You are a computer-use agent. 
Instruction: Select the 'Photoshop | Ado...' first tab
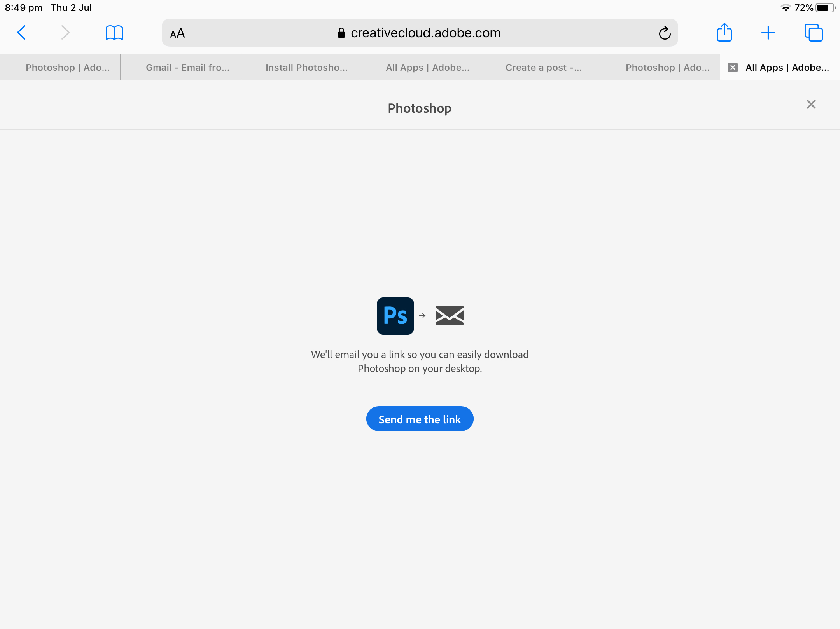tap(67, 67)
